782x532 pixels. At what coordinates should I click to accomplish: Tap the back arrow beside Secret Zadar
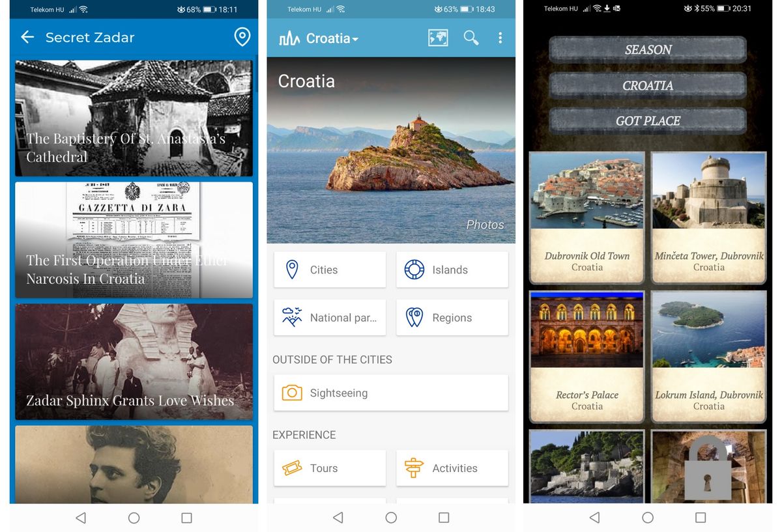[27, 37]
